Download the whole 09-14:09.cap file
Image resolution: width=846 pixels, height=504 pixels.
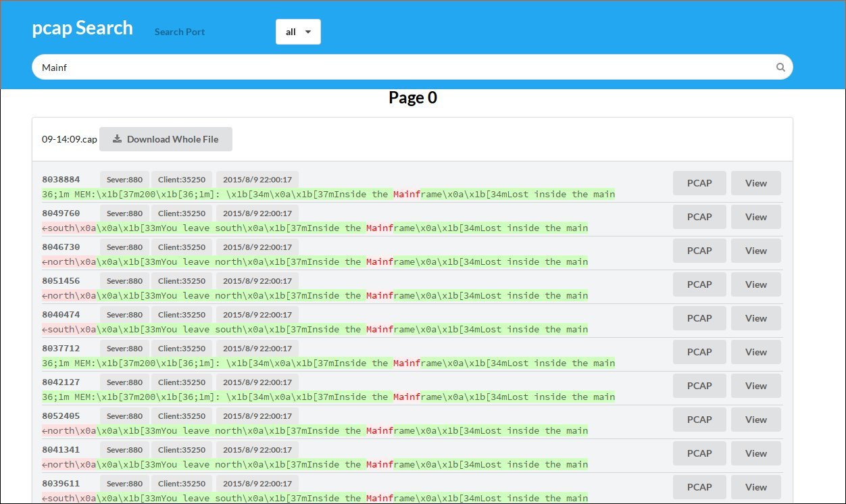(x=166, y=139)
